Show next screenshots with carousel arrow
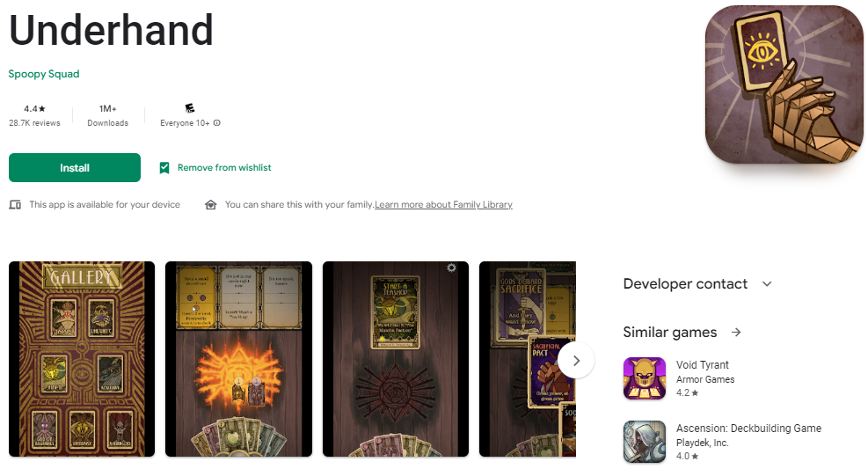 [576, 361]
